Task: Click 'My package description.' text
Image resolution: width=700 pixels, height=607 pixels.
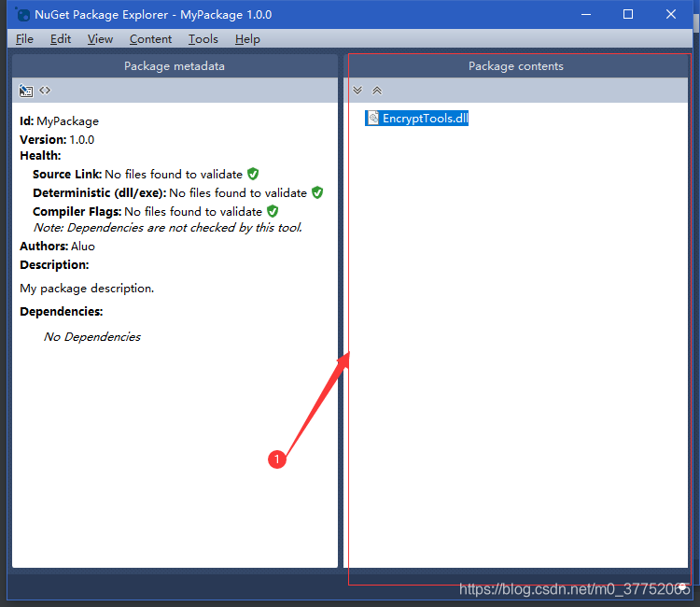Action: 87,289
